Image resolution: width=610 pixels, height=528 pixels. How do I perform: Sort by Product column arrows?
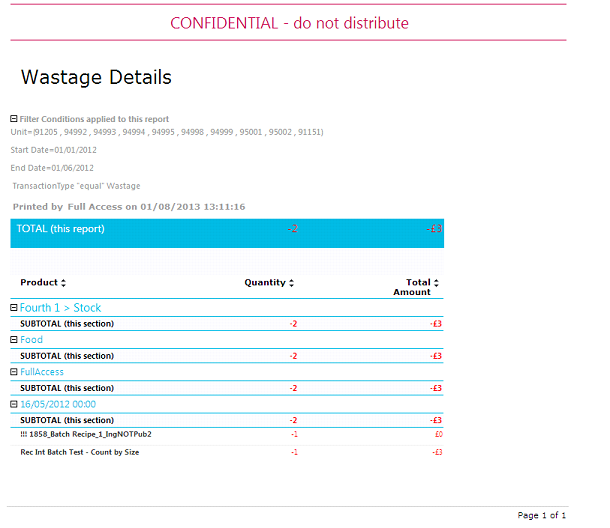coord(64,283)
